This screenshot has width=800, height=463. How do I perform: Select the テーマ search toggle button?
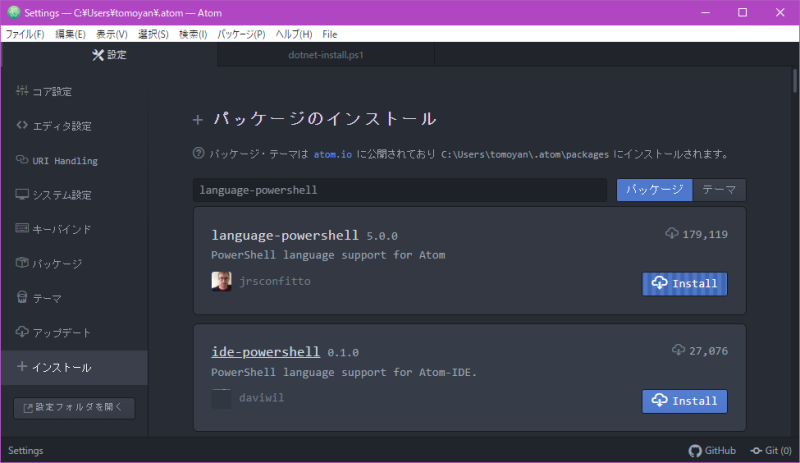coord(719,190)
